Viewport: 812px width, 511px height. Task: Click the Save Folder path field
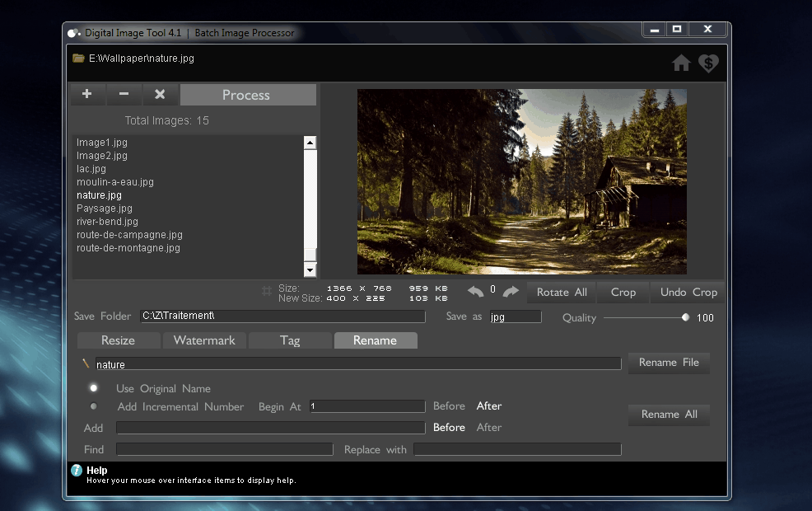point(282,316)
